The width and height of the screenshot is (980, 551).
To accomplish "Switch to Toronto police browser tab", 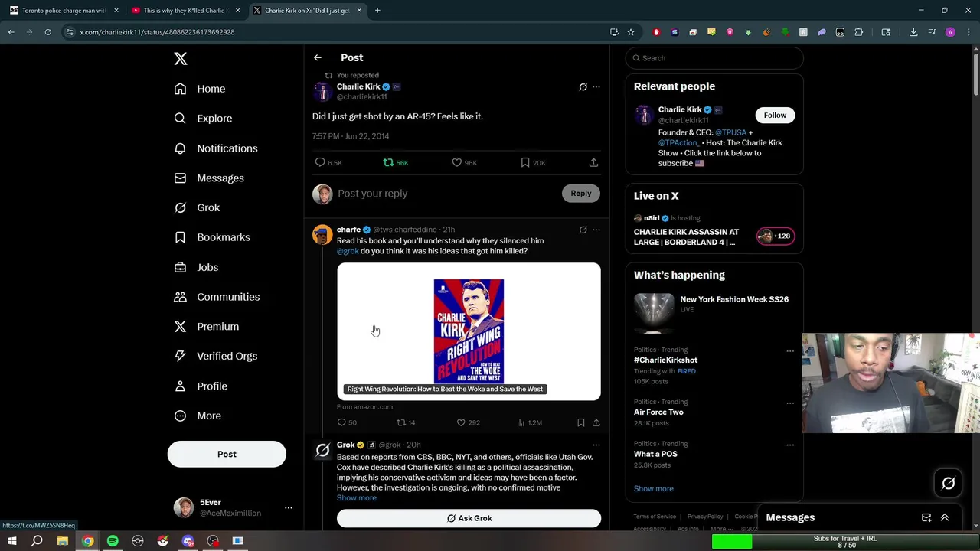I will (x=63, y=11).
